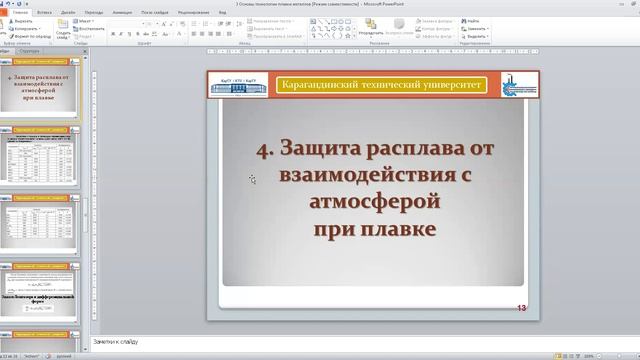This screenshot has height=360, width=640.
Task: Expand the shapes gallery more arrow
Action: tap(354, 36)
